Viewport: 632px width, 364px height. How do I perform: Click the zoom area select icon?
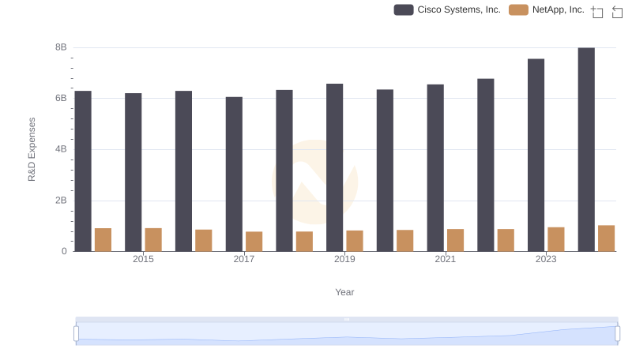coord(597,12)
